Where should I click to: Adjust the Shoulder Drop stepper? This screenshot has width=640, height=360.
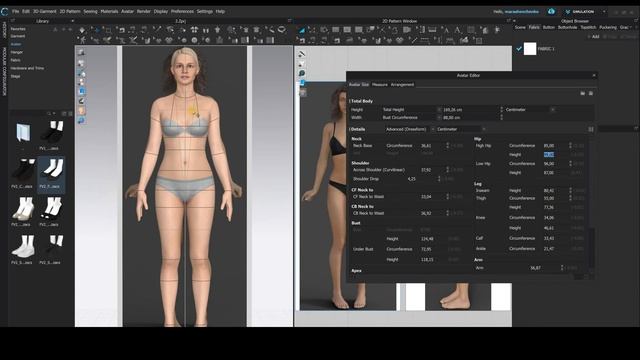click(x=439, y=179)
